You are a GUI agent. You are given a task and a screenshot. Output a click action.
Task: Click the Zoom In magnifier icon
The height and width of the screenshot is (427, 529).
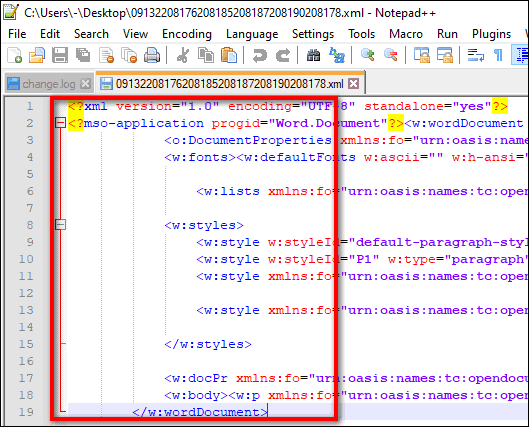pyautogui.click(x=367, y=55)
